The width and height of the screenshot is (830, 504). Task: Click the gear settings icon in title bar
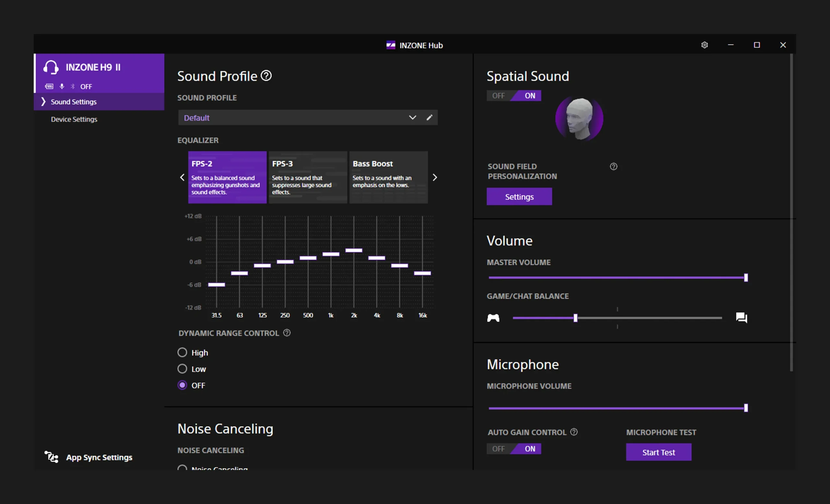pos(704,45)
